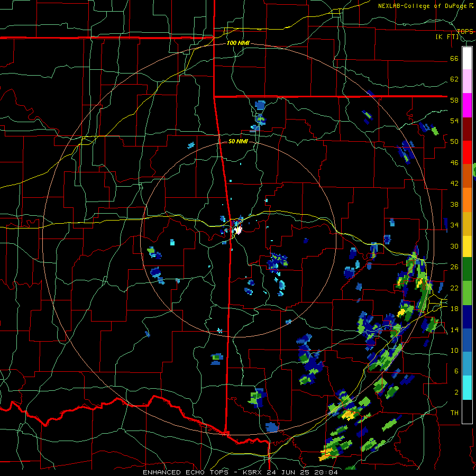476x476 pixels.
Task: Click the "6" scale number
Action: (x=456, y=371)
